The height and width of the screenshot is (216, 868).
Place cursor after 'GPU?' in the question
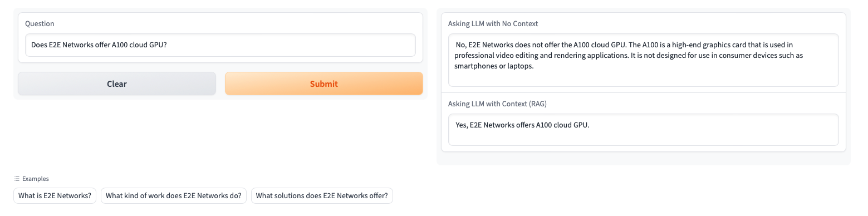(x=168, y=45)
